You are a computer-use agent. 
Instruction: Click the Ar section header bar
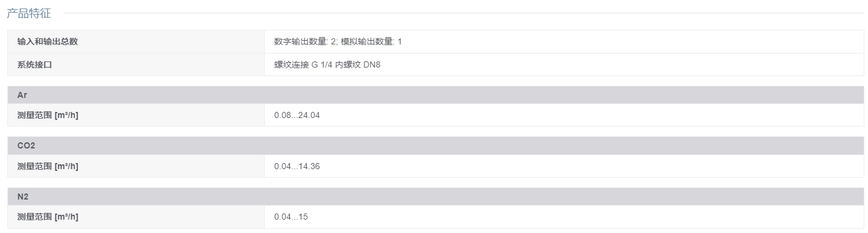click(x=435, y=95)
